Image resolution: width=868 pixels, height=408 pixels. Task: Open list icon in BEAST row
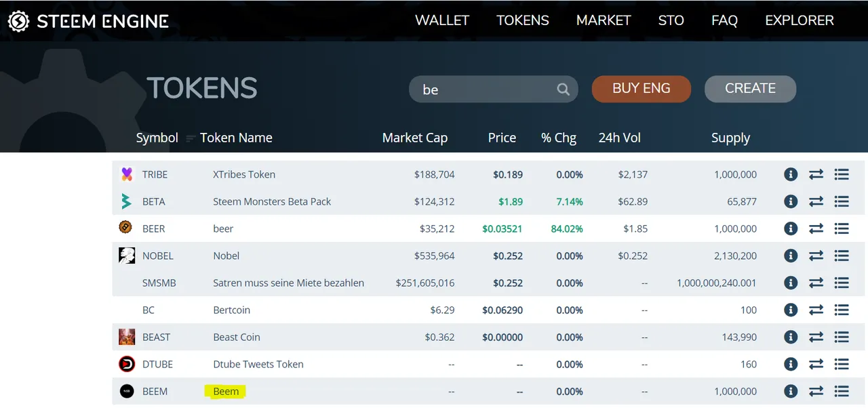click(842, 337)
